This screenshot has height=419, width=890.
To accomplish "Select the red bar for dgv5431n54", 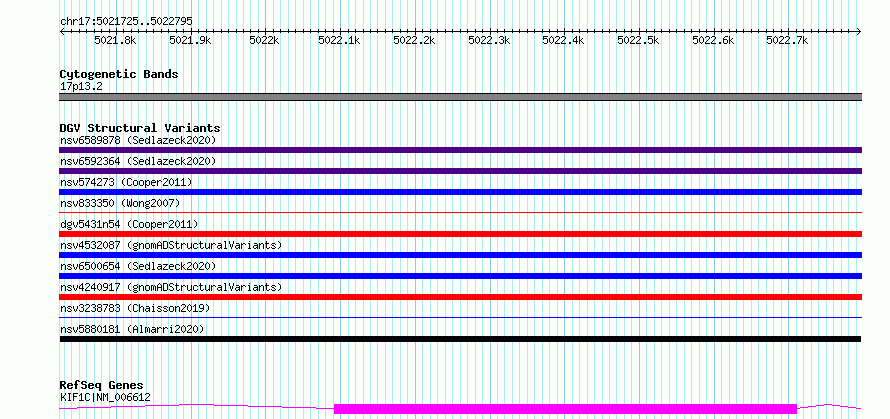I will [x=460, y=234].
